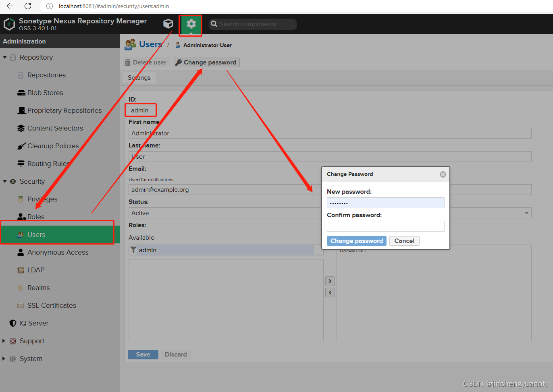
Task: Expand the Support tree section
Action: [x=4, y=341]
